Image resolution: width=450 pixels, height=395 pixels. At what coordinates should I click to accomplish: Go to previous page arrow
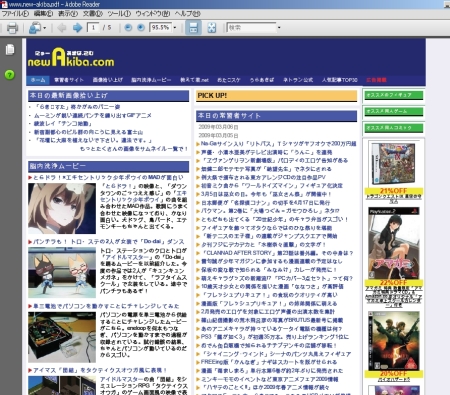(61, 28)
